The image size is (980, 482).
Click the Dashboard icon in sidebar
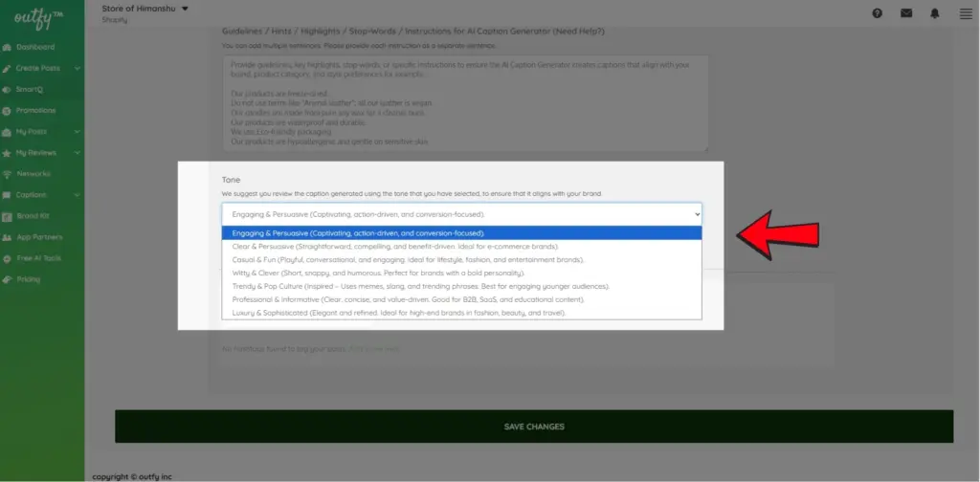(x=8, y=47)
